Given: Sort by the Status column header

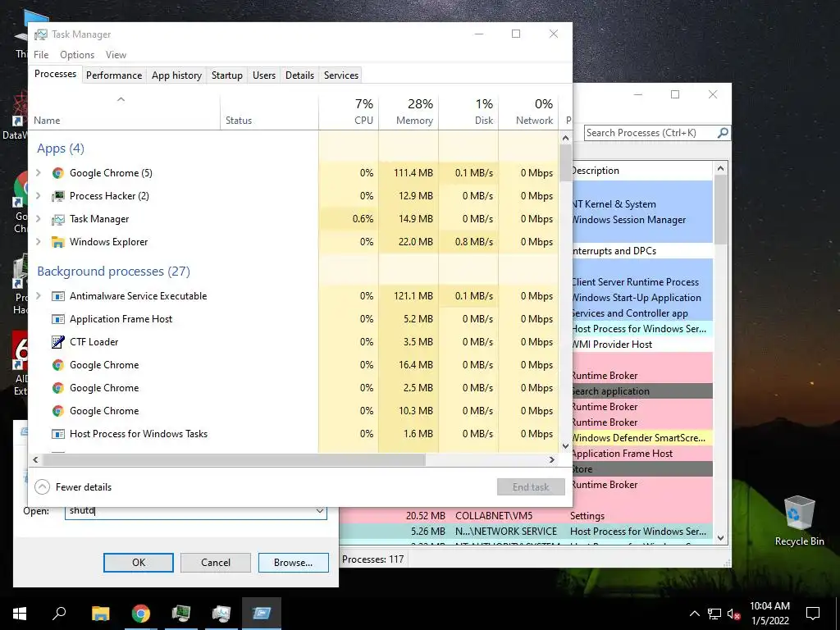Looking at the screenshot, I should 269,112.
